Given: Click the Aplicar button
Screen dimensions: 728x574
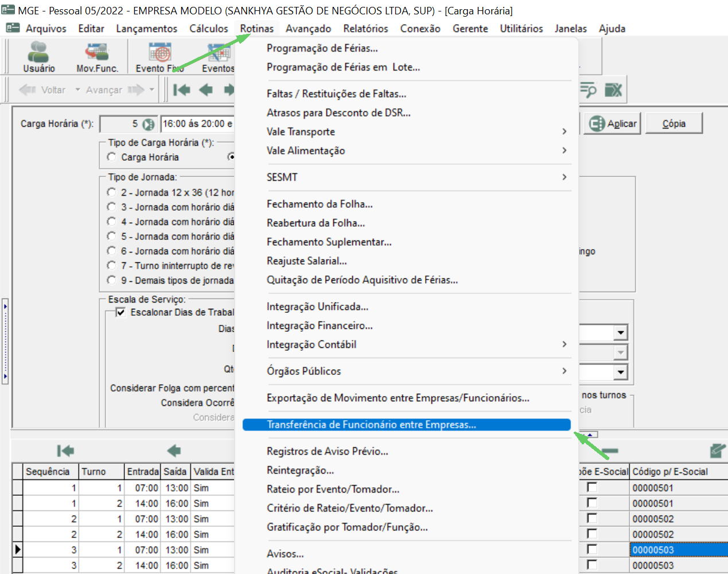Looking at the screenshot, I should pyautogui.click(x=613, y=123).
